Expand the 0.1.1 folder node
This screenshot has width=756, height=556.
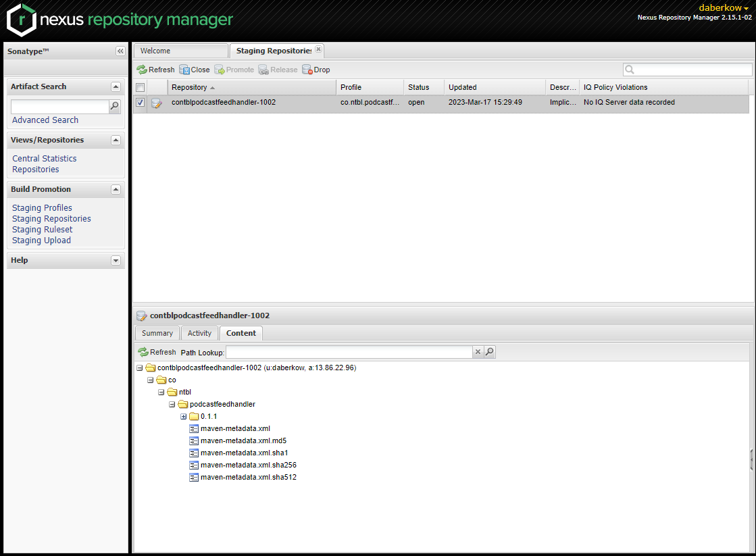(x=183, y=416)
